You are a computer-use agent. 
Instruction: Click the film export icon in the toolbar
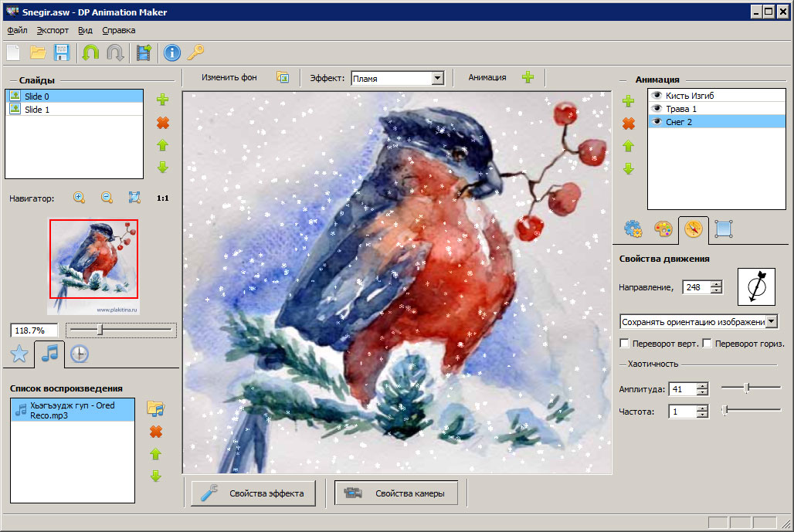[144, 53]
